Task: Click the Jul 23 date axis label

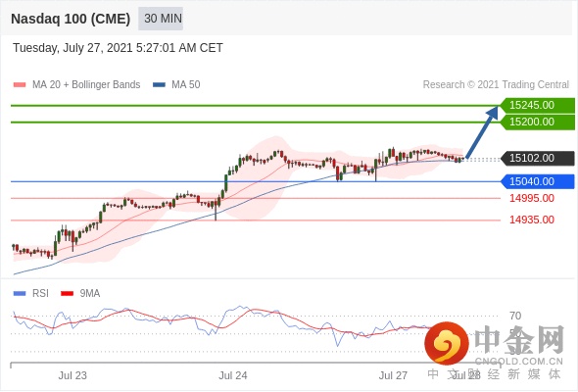Action: coord(72,375)
